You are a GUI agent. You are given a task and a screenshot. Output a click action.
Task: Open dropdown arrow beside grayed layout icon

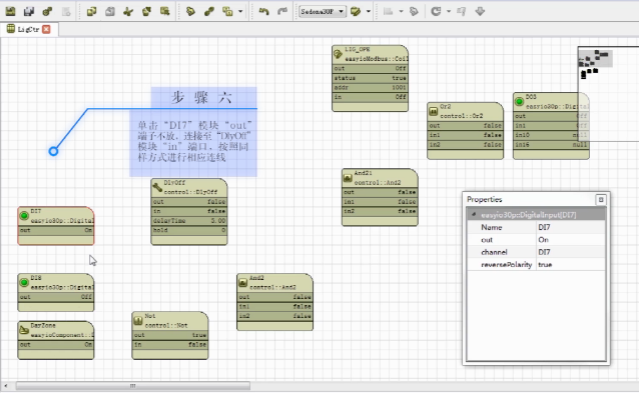pos(401,11)
